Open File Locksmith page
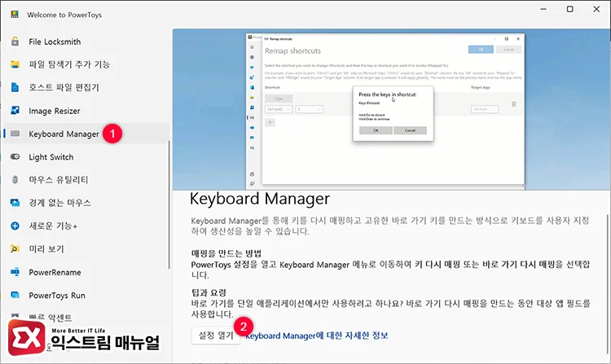The width and height of the screenshot is (611, 364). (x=86, y=42)
